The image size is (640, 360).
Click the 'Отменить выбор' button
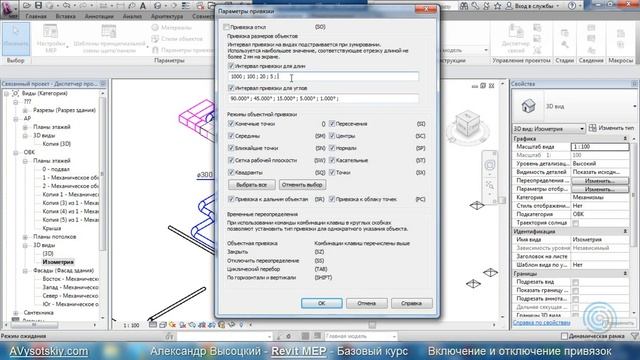click(302, 184)
